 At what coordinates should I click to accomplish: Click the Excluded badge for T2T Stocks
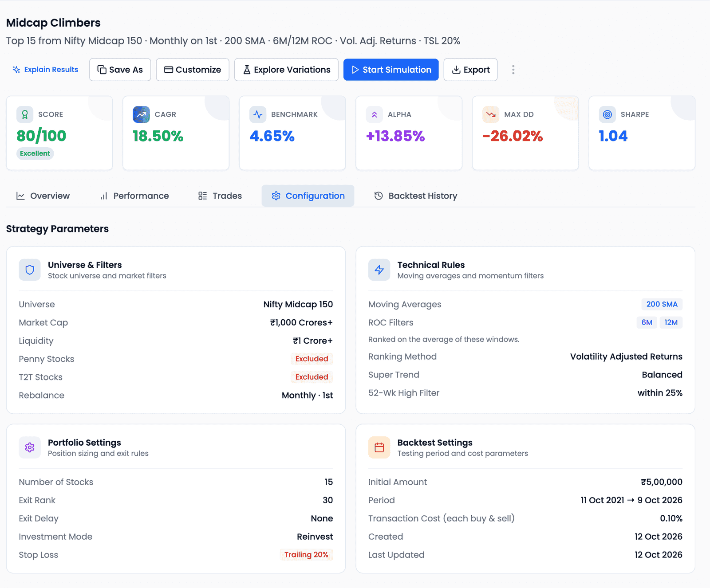pyautogui.click(x=312, y=377)
